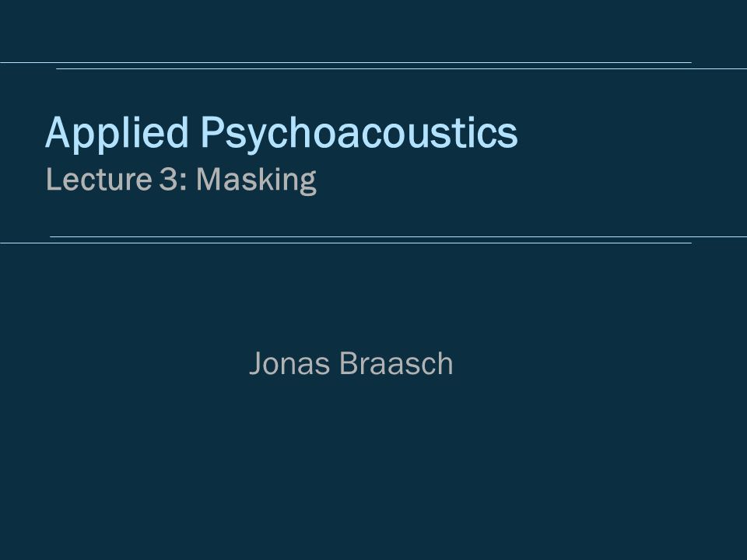Click the final "s" of Psychoacoustics
The height and width of the screenshot is (560, 747).
pos(508,135)
